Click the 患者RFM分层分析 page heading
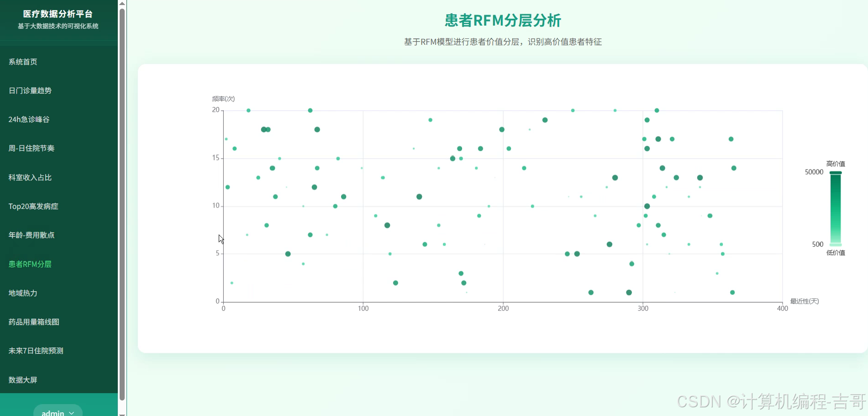The width and height of the screenshot is (868, 416). (x=503, y=21)
